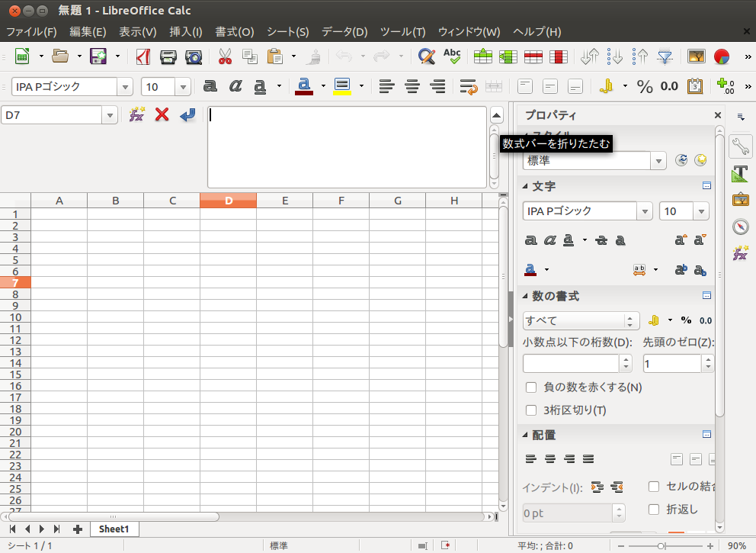Collapse the 文字 section

(x=525, y=186)
